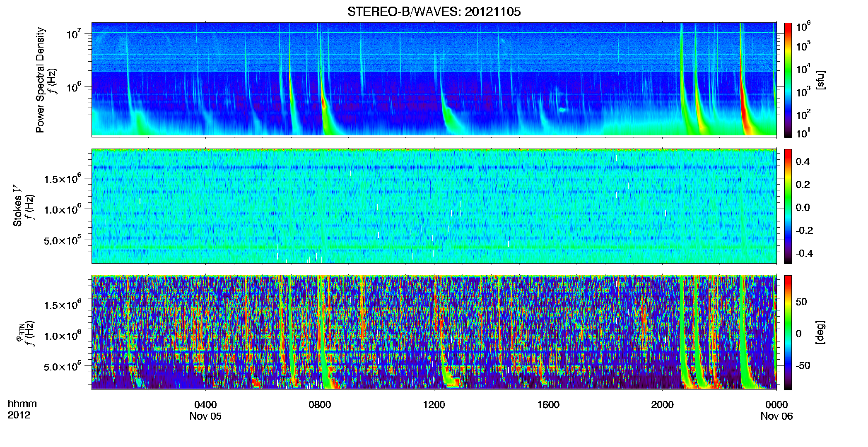The width and height of the screenshot is (868, 447).
Task: Click the 1200 time axis label
Action: tap(434, 405)
